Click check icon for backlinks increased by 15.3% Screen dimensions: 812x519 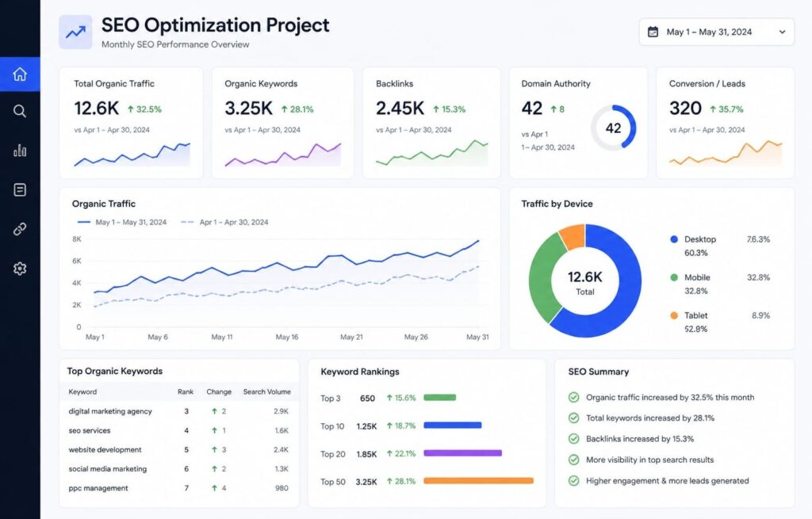[574, 439]
